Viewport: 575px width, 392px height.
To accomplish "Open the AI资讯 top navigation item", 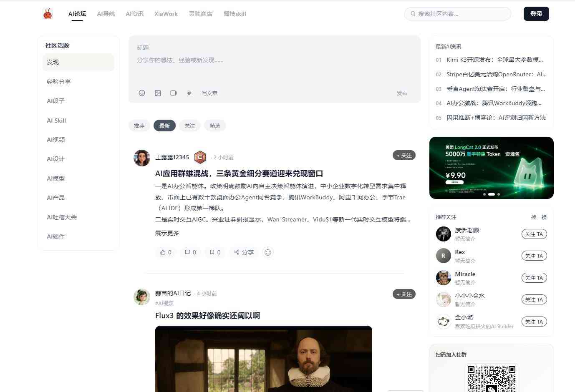I will pyautogui.click(x=134, y=14).
